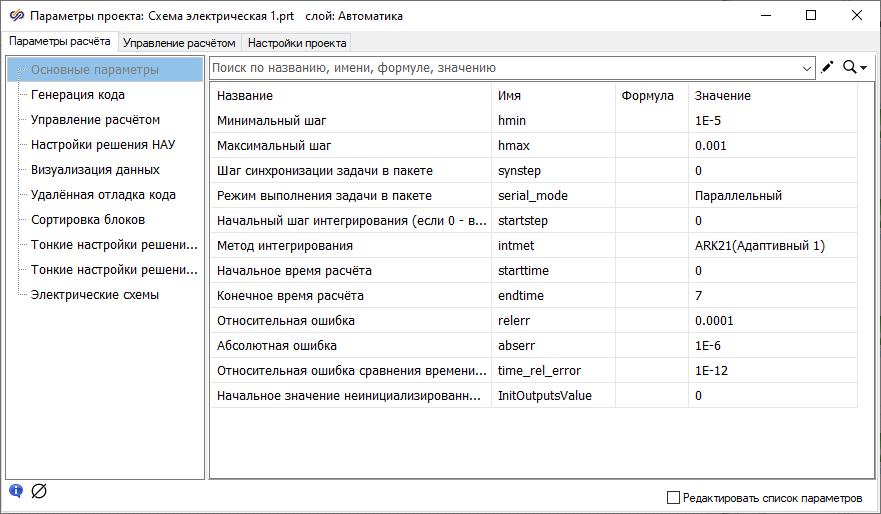Expand the search field history dropdown arrow
881x514 pixels.
[x=807, y=68]
